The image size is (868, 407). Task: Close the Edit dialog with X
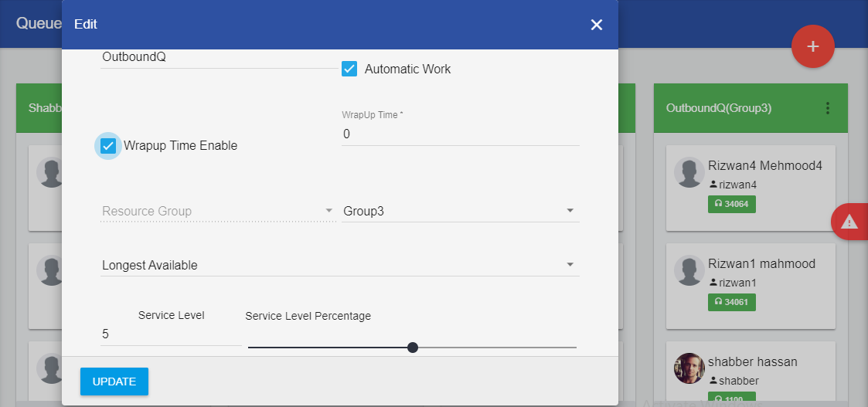click(x=596, y=25)
